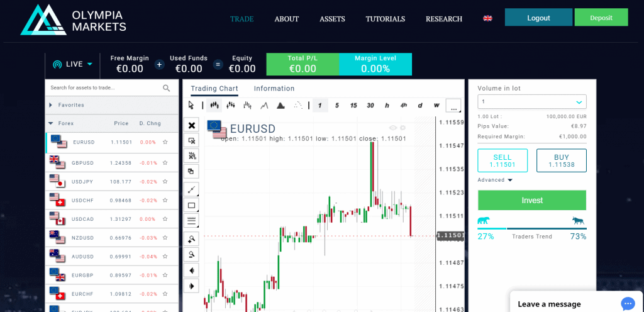Click the chart settings gear icon
The height and width of the screenshot is (312, 644).
pyautogui.click(x=403, y=128)
